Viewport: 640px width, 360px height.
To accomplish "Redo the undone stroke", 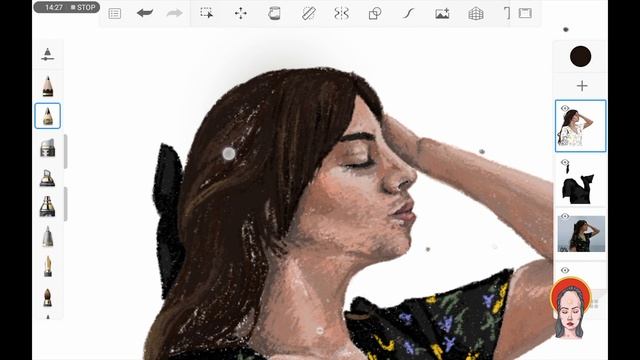I will pyautogui.click(x=174, y=13).
